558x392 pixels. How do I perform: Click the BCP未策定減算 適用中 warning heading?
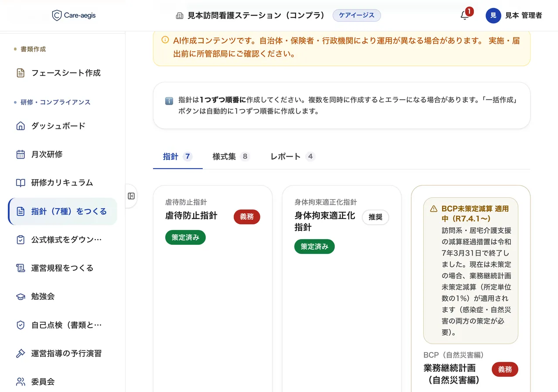point(475,213)
